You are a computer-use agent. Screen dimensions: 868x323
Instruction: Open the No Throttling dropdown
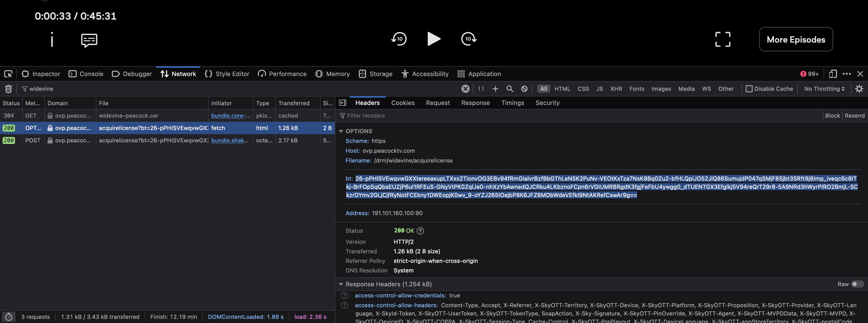coord(824,89)
